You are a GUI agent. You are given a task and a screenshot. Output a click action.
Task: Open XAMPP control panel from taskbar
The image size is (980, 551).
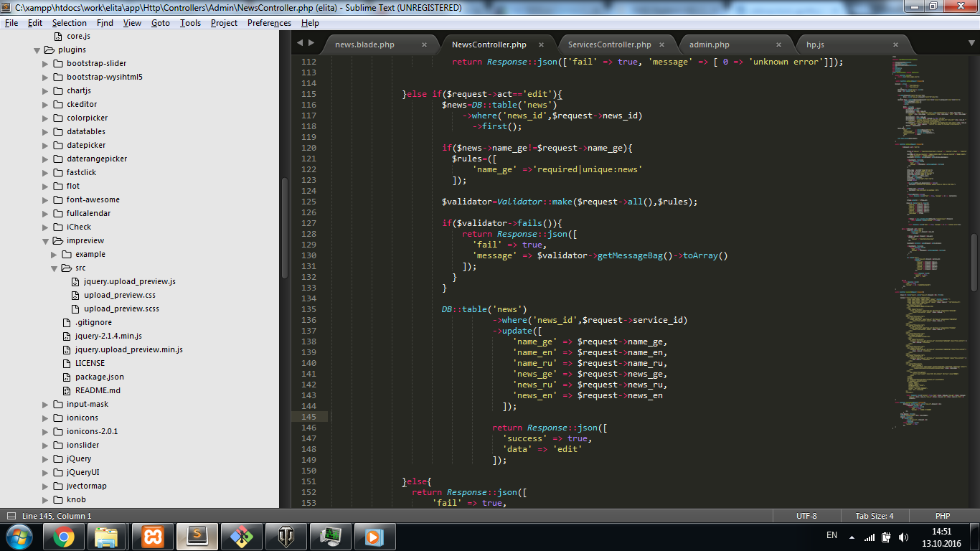(x=152, y=536)
